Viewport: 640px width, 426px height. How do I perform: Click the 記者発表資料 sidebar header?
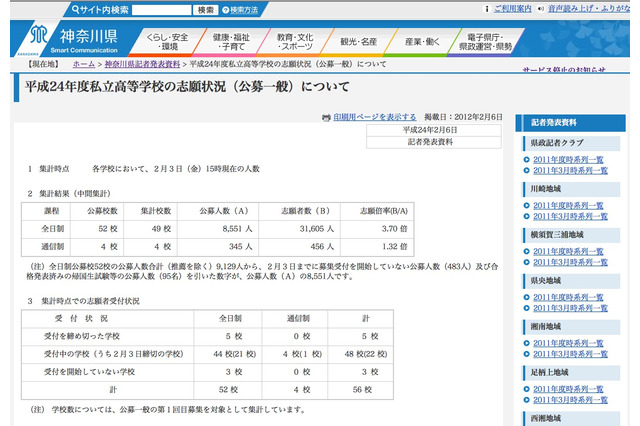coord(570,122)
